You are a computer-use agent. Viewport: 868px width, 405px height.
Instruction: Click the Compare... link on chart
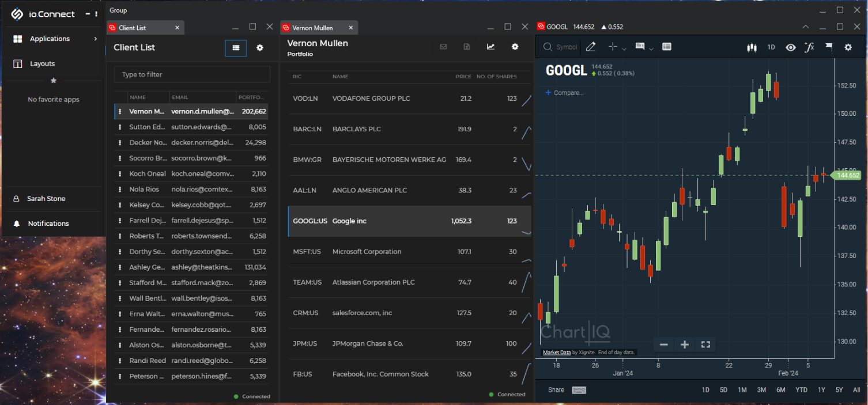pos(564,93)
